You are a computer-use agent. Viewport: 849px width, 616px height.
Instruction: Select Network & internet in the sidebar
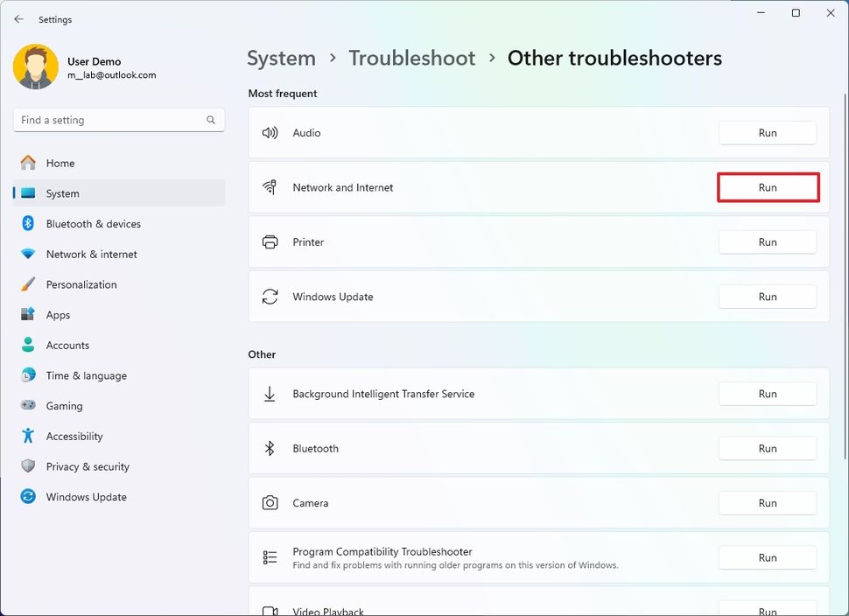tap(91, 254)
